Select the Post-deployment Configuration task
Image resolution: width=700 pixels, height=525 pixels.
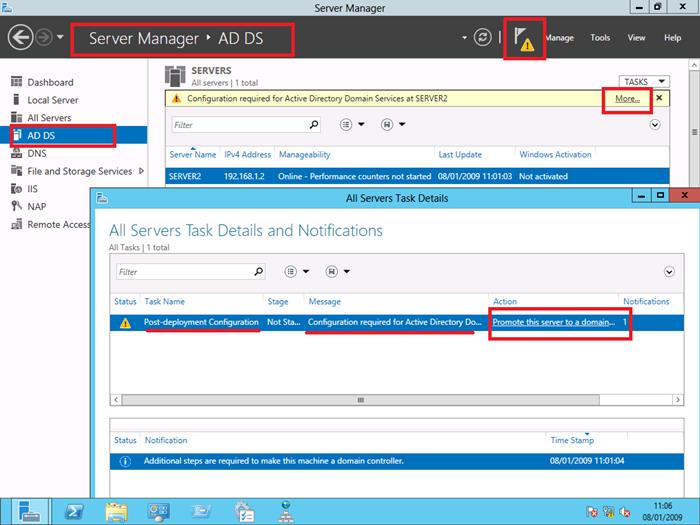click(396, 322)
